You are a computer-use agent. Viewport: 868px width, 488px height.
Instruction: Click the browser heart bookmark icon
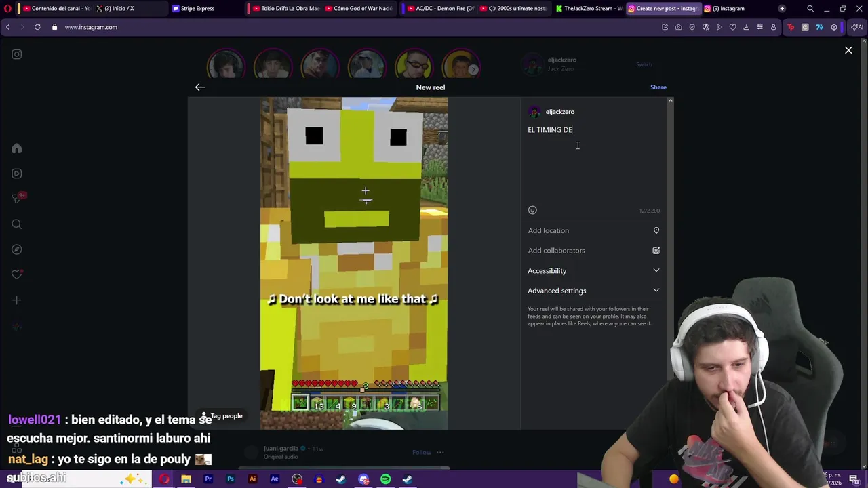click(x=732, y=27)
